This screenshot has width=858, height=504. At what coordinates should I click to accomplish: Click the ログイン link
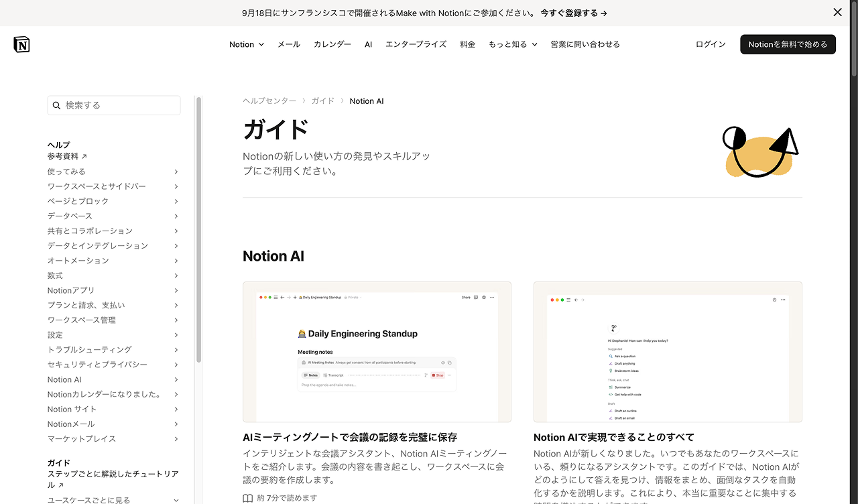[x=711, y=44]
